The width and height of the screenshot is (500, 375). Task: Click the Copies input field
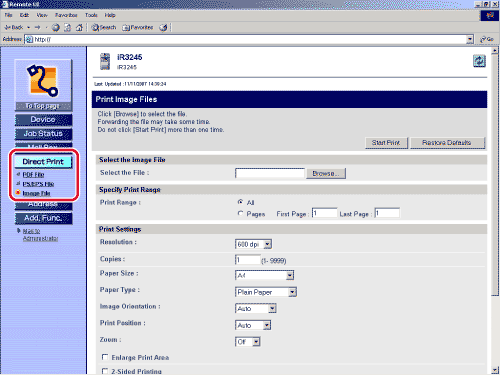click(248, 260)
